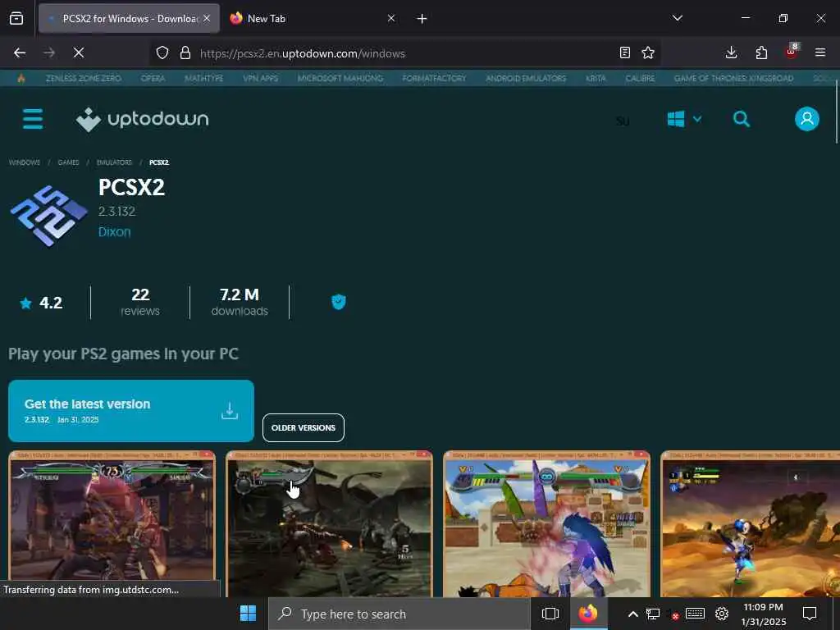
Task: Click the 4.2 rating star
Action: (x=25, y=304)
